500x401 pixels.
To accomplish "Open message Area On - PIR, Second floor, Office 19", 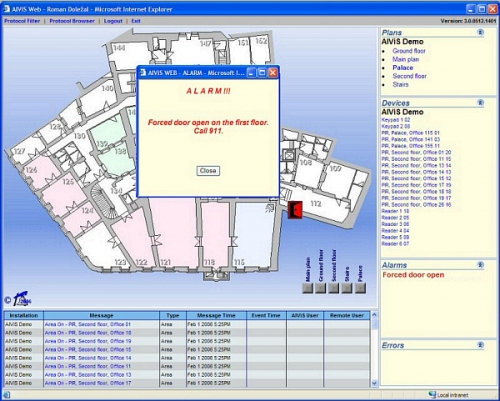I will point(88,341).
